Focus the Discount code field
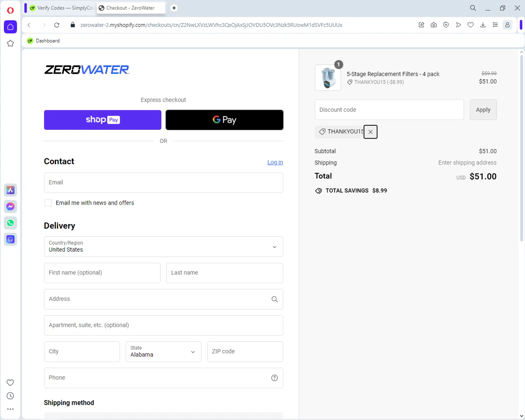Image resolution: width=525 pixels, height=420 pixels. point(389,110)
